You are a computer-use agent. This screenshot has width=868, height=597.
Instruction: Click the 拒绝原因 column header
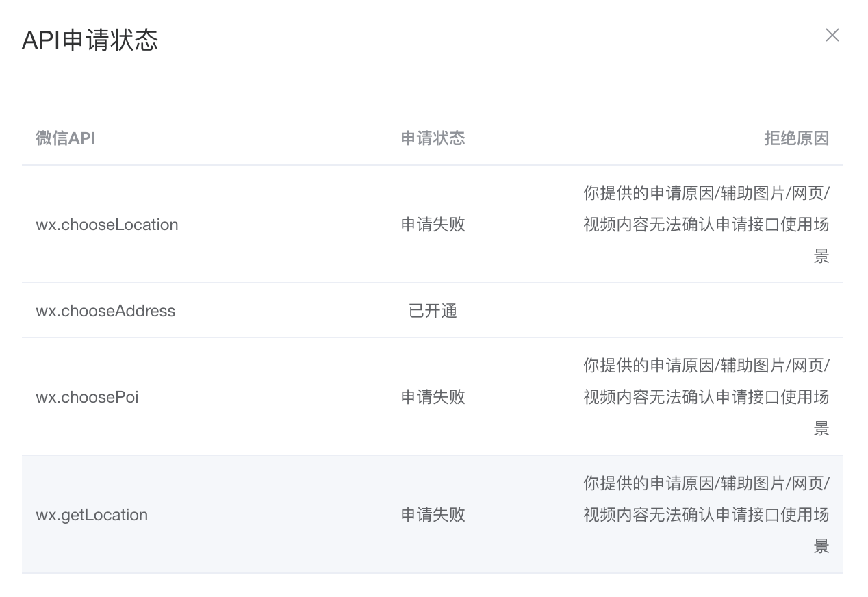pos(797,138)
